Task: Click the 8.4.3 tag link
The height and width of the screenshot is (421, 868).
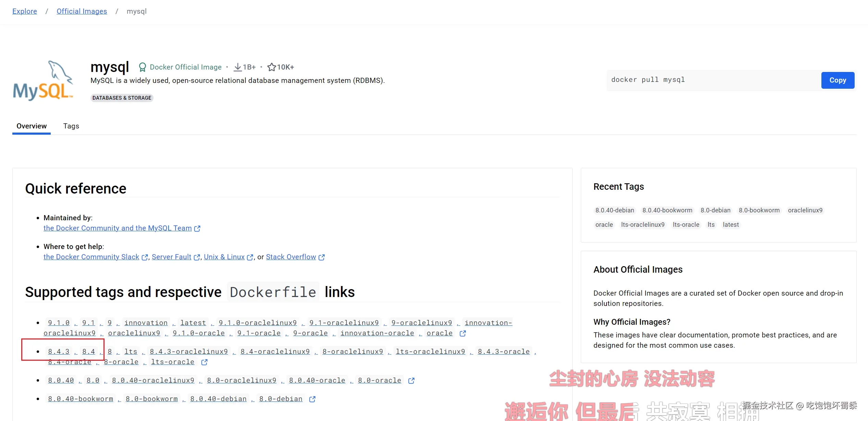Action: click(59, 351)
